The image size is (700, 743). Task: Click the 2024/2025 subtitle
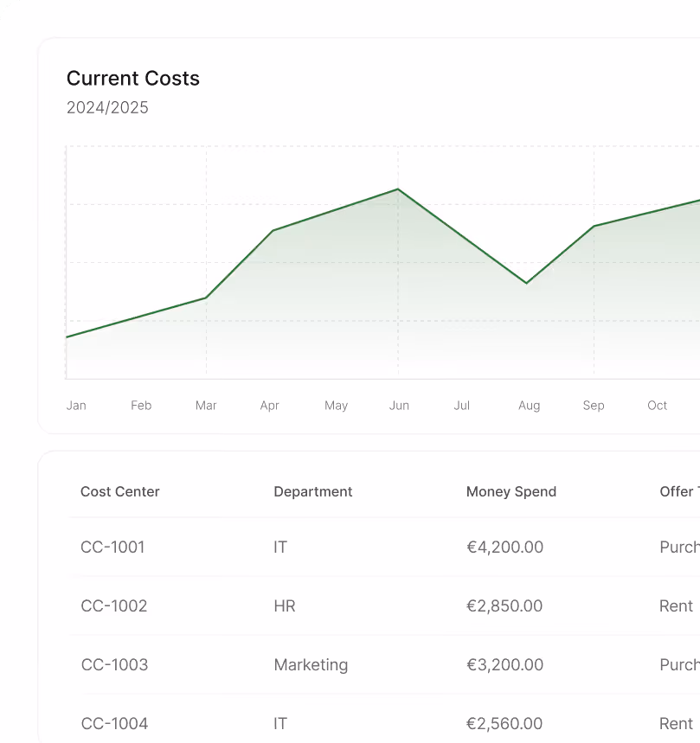[x=107, y=108]
